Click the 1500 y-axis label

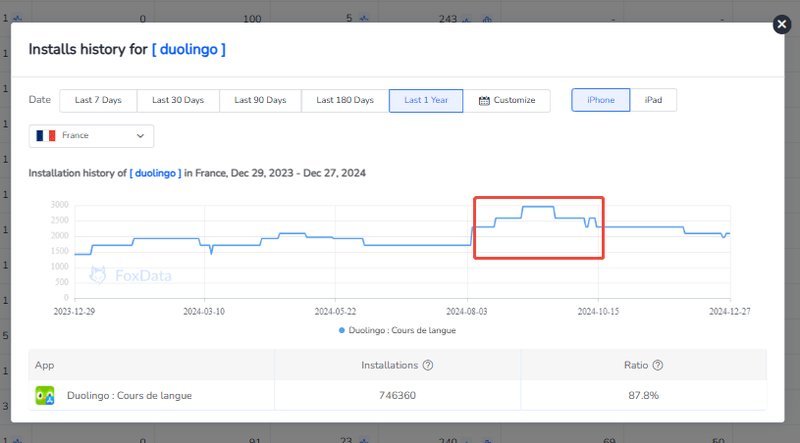pos(59,251)
